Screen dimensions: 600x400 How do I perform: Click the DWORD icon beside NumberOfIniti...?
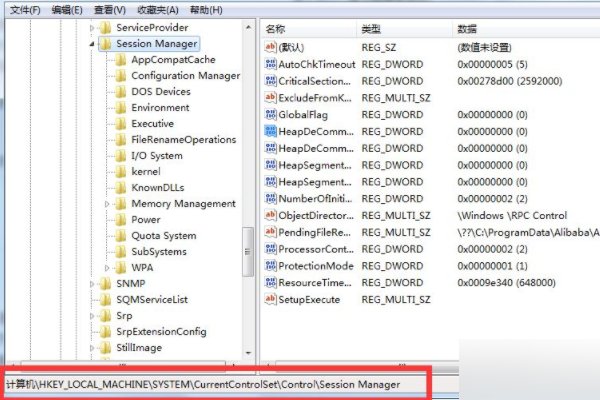(x=270, y=198)
